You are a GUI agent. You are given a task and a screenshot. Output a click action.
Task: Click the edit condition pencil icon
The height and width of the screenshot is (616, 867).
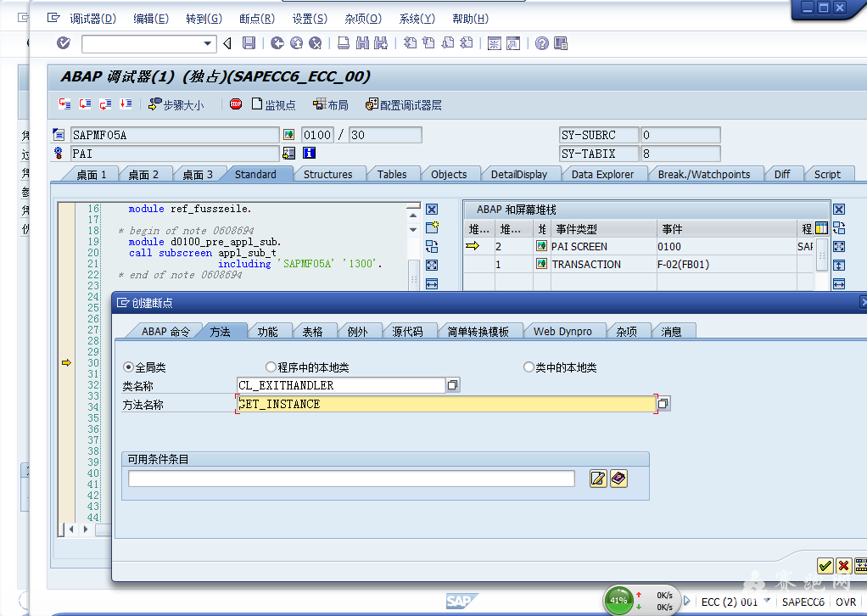click(598, 479)
